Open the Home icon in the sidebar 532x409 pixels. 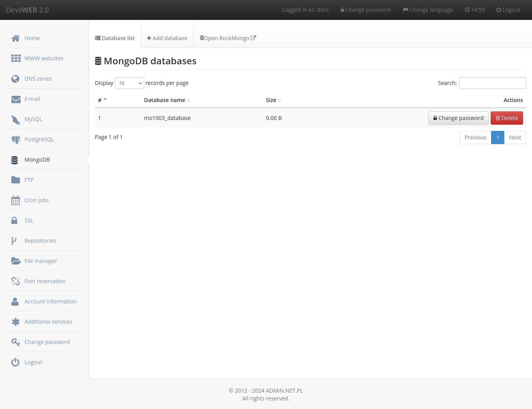coord(16,38)
